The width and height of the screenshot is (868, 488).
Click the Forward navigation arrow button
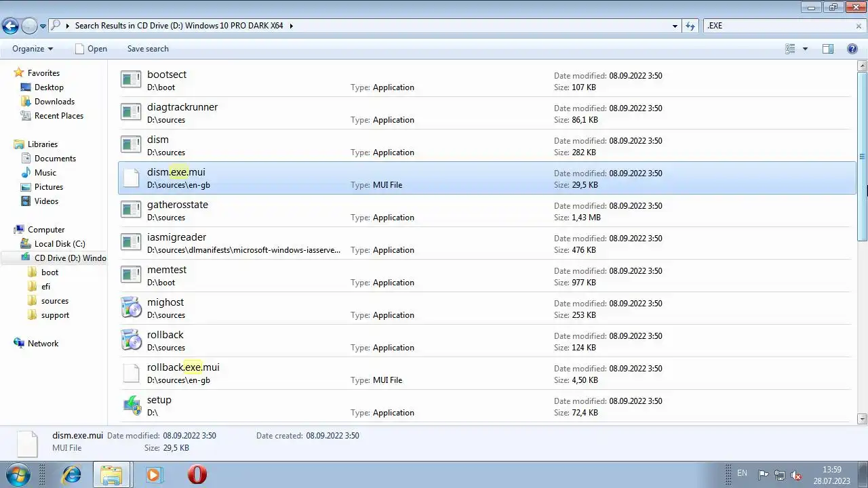pos(29,26)
